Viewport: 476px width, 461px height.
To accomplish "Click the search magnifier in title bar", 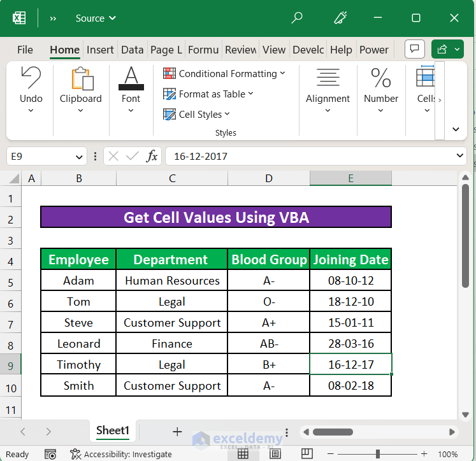I will coord(297,18).
